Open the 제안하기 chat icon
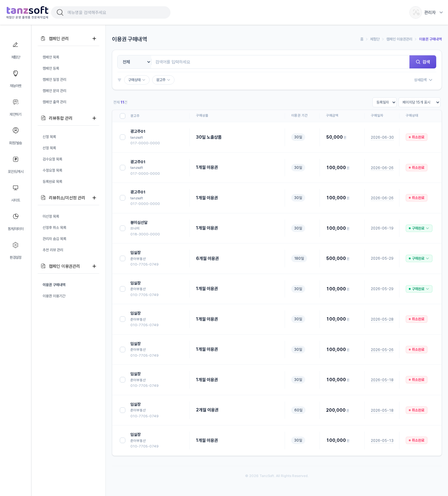The height and width of the screenshot is (496, 448). pyautogui.click(x=15, y=102)
